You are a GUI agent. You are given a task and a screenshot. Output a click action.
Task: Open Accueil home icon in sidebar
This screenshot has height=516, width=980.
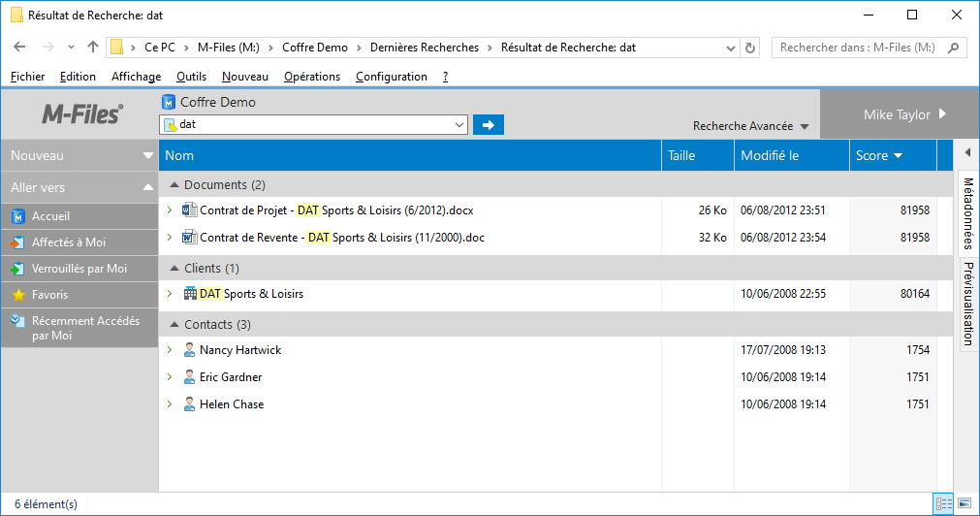[x=18, y=216]
